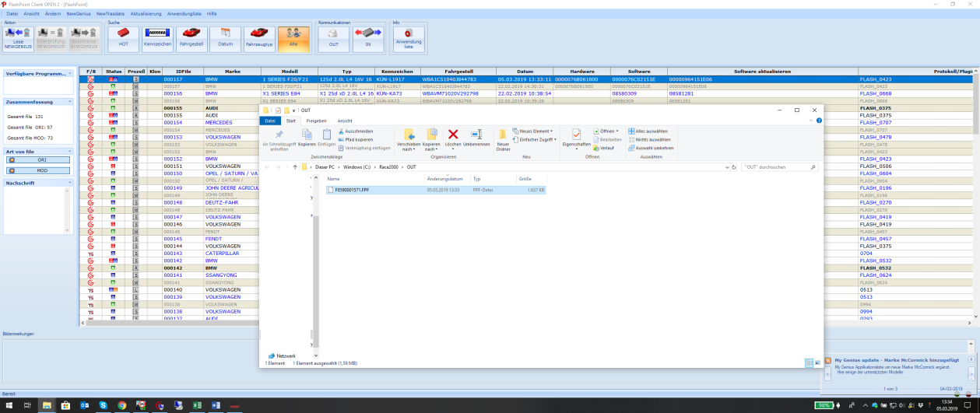
Task: Collapse the Art von file panel
Action: (70, 151)
